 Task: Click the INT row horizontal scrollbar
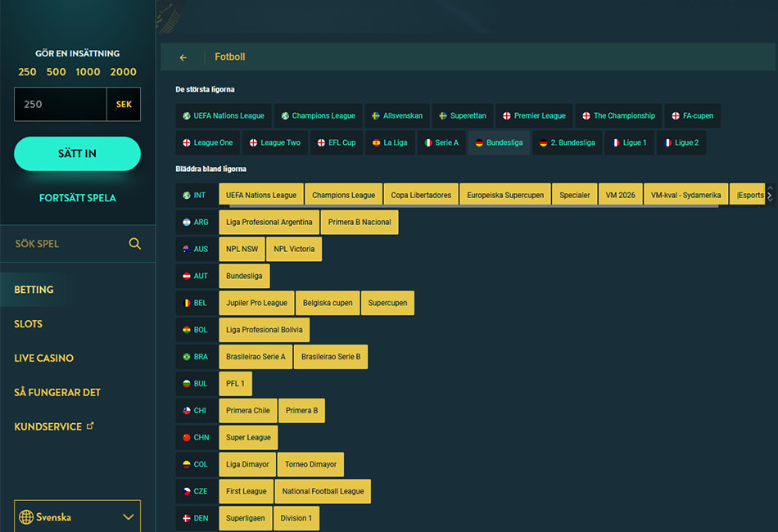click(474, 205)
